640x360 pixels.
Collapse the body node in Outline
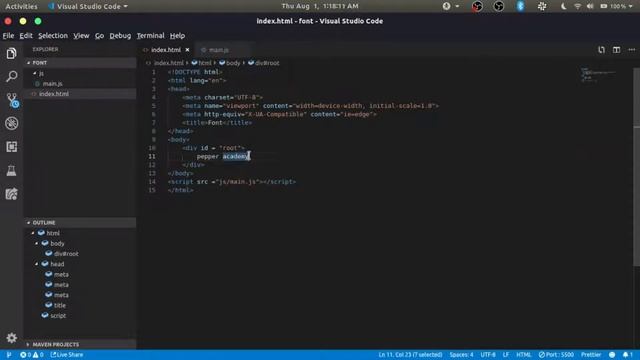(37, 243)
